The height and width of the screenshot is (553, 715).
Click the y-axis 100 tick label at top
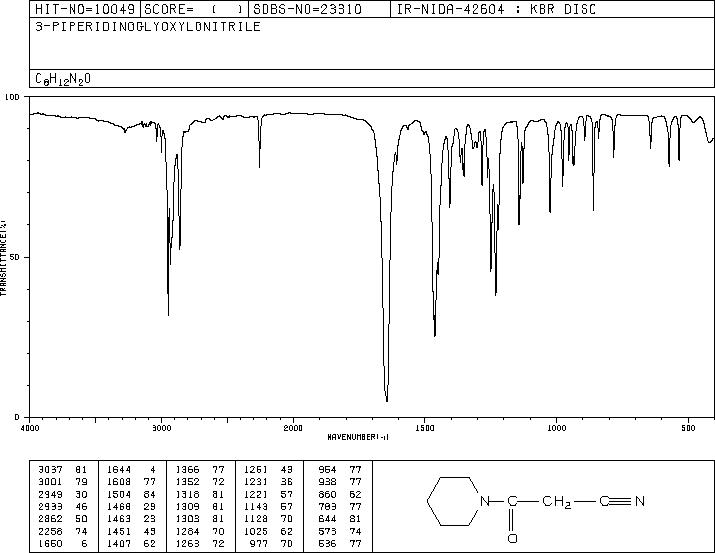[x=13, y=97]
